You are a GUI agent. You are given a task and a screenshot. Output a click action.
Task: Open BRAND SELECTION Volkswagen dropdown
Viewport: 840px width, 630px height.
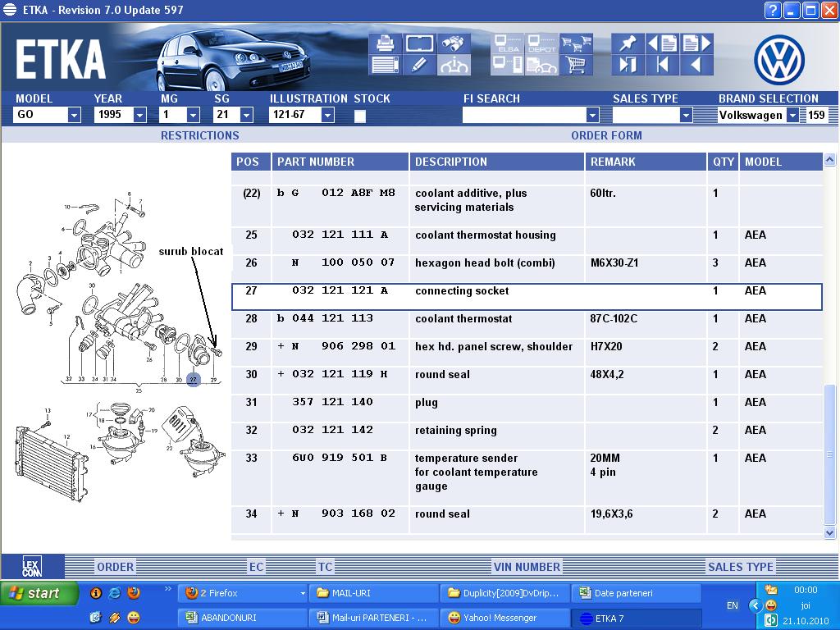793,115
